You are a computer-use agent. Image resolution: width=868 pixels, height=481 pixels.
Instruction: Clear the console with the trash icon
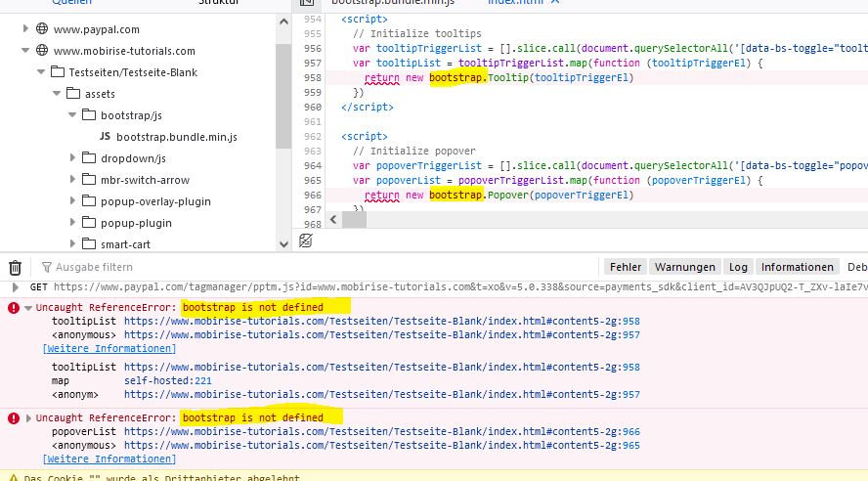point(15,267)
